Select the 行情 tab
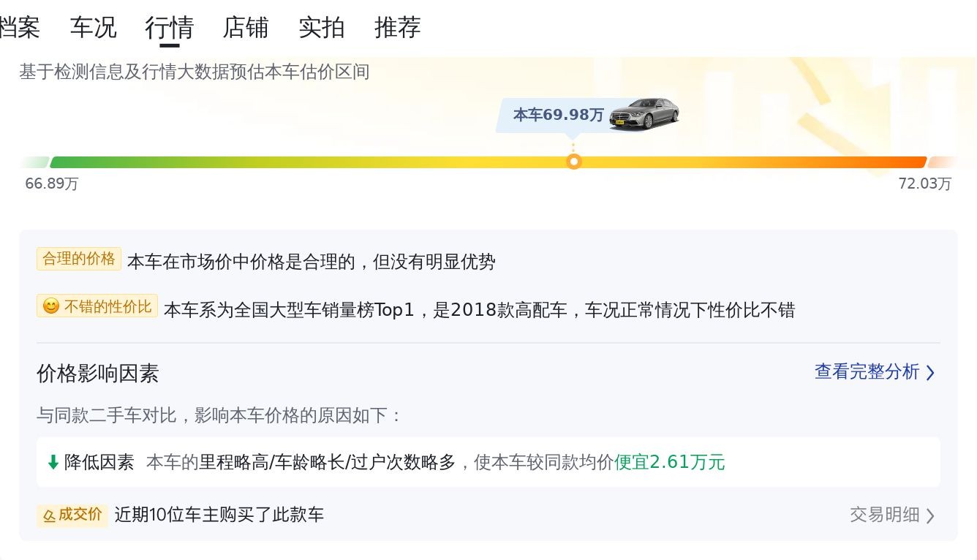 pyautogui.click(x=170, y=28)
